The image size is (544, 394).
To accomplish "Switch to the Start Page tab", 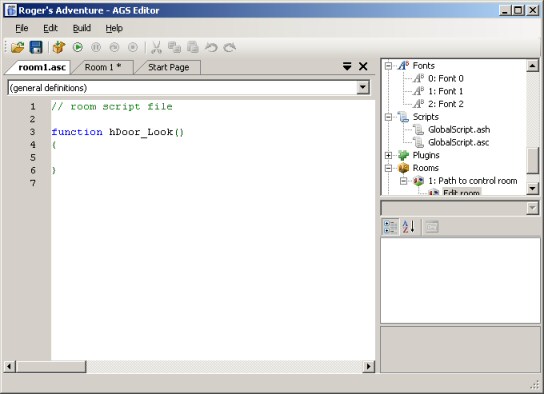I will [169, 67].
